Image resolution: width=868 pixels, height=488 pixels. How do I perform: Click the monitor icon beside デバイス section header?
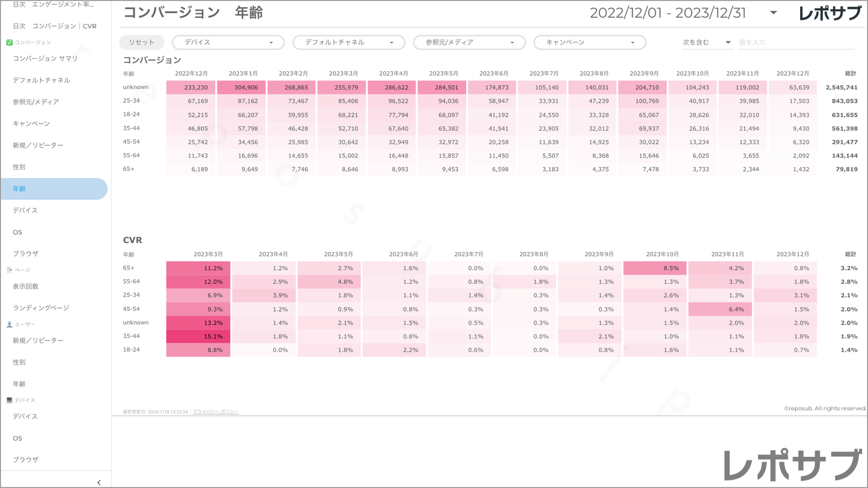(9, 400)
